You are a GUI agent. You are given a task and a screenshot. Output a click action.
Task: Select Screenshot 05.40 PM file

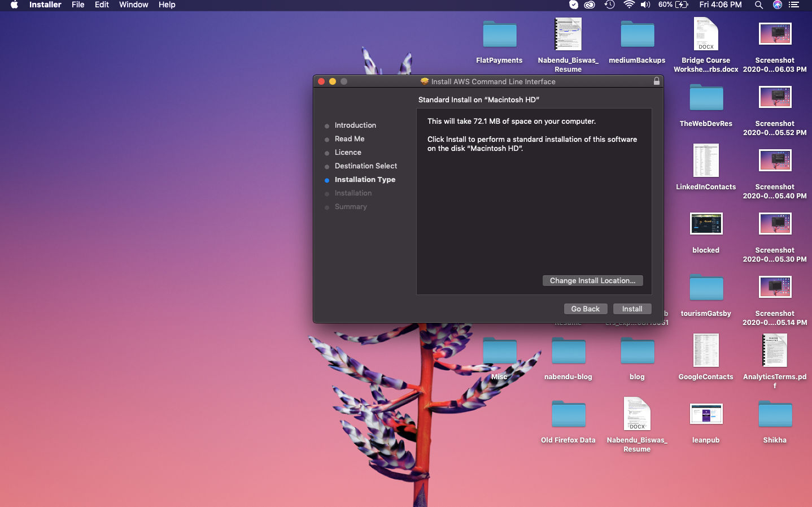(775, 161)
